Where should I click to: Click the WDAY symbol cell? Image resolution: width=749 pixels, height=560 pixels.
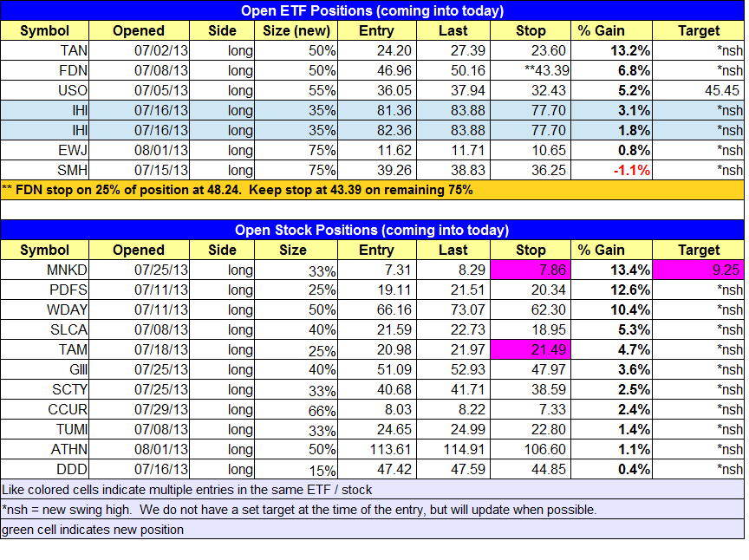(x=44, y=309)
